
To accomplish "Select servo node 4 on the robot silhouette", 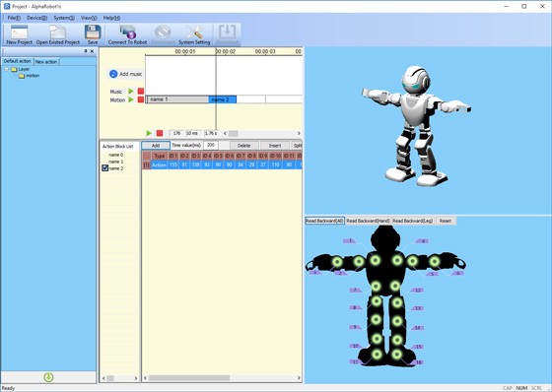I will point(397,260).
